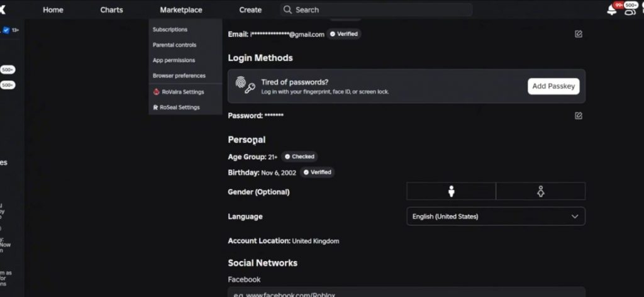The width and height of the screenshot is (644, 297).
Task: Click the Tired of passwords? text
Action: click(x=294, y=82)
